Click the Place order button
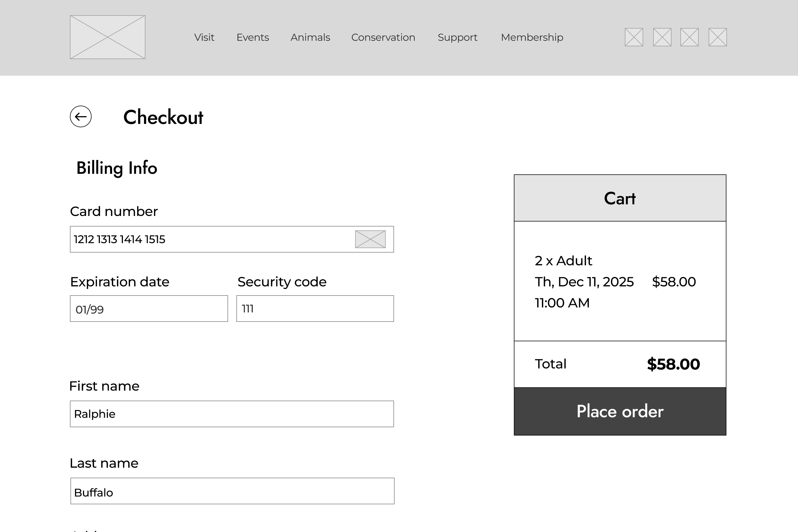This screenshot has height=532, width=798. click(x=620, y=411)
